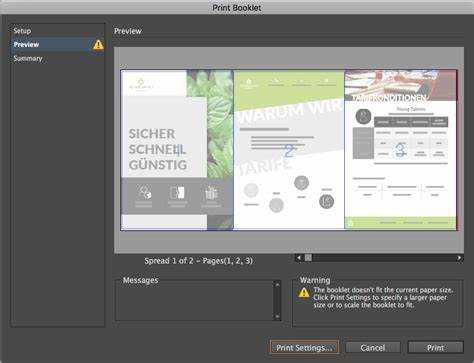Open the Print Settings dialog
Viewport: 474px width, 363px height.
coord(304,348)
